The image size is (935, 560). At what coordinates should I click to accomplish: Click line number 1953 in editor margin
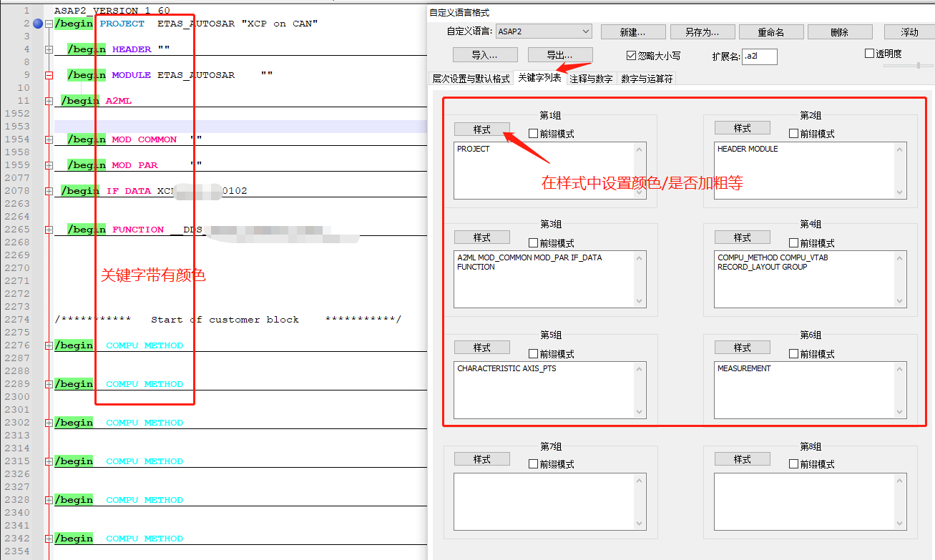(x=16, y=127)
